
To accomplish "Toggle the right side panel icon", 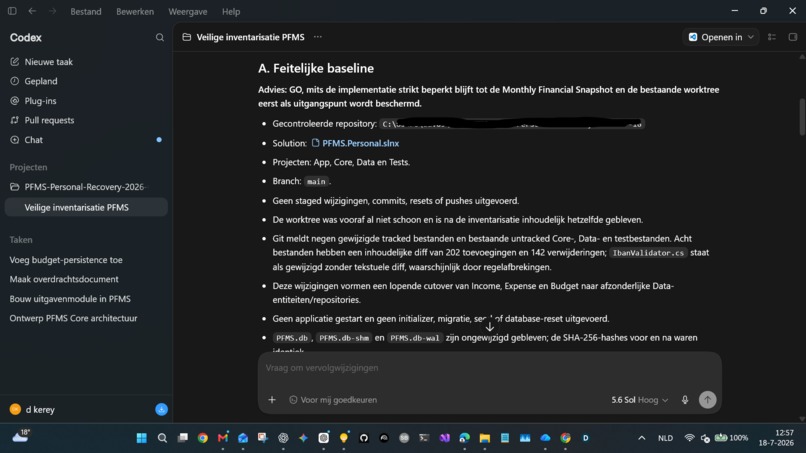I will [x=793, y=37].
